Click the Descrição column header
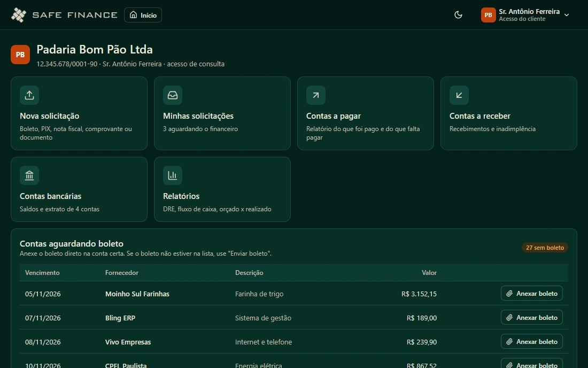This screenshot has width=588, height=368. click(x=249, y=273)
